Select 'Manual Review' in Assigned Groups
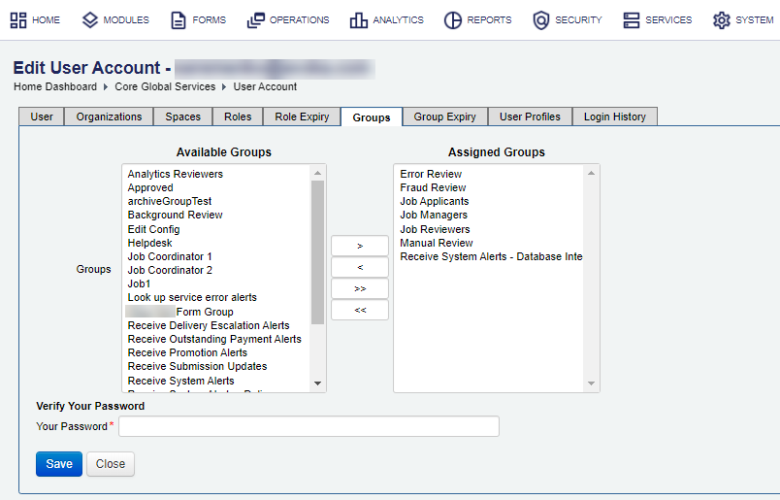 [436, 243]
